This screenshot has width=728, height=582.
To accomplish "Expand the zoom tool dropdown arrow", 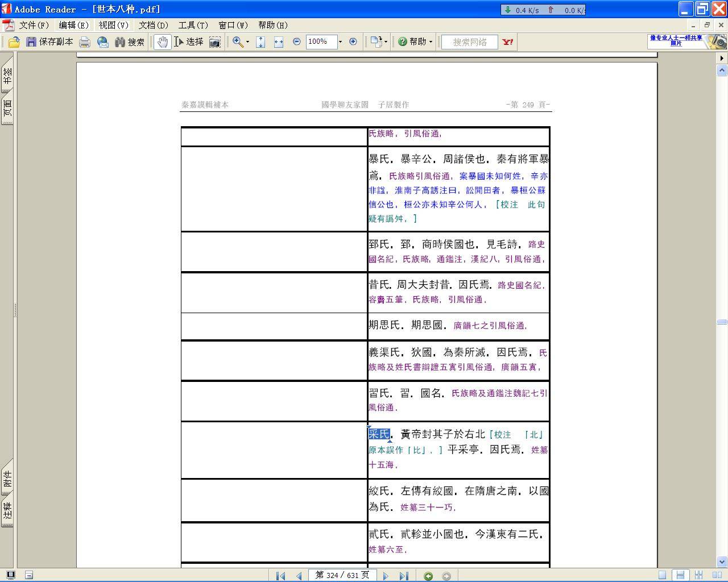I will click(x=247, y=42).
